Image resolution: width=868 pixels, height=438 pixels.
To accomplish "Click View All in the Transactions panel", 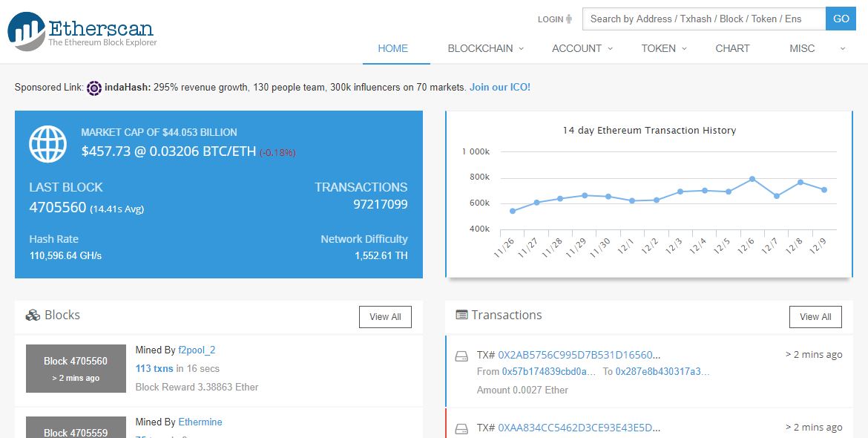I will [x=815, y=317].
